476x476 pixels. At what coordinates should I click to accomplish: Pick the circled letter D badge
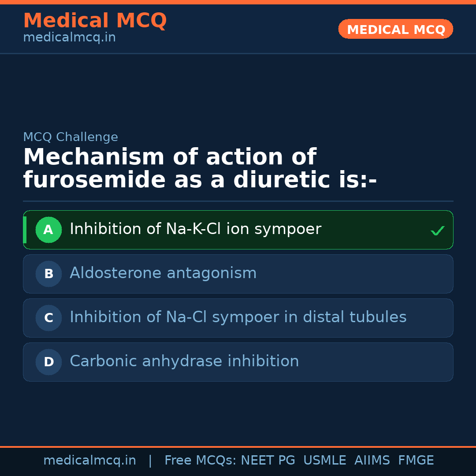(48, 362)
